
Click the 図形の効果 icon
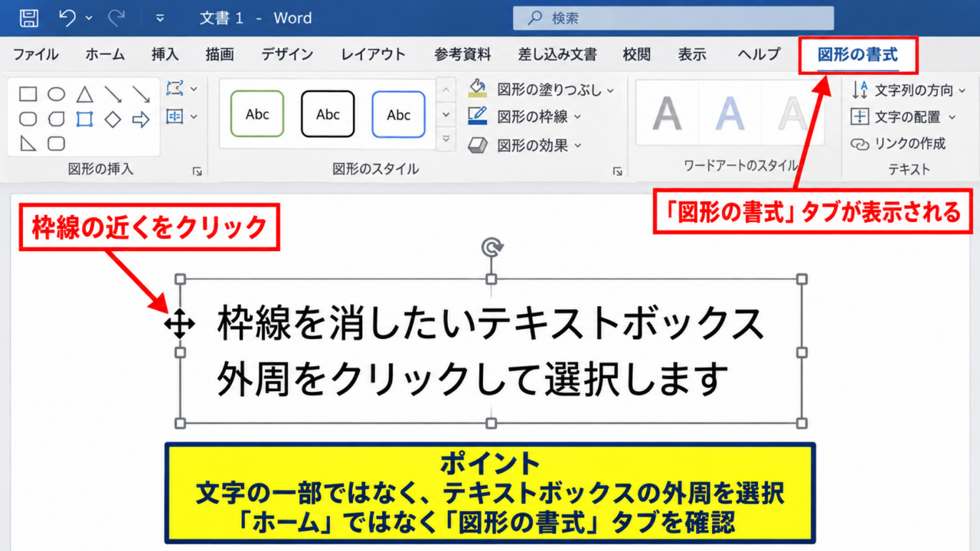tap(478, 145)
